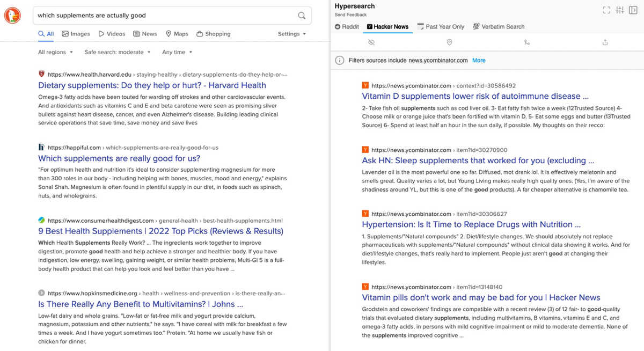Open 'Vitamin D supplements lower risk' HN result
The width and height of the screenshot is (644, 351).
pyautogui.click(x=475, y=96)
